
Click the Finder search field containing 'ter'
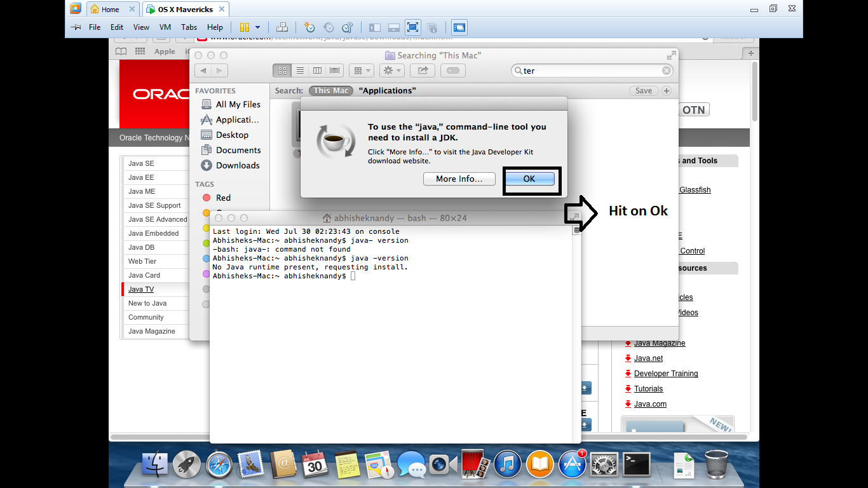pos(592,71)
